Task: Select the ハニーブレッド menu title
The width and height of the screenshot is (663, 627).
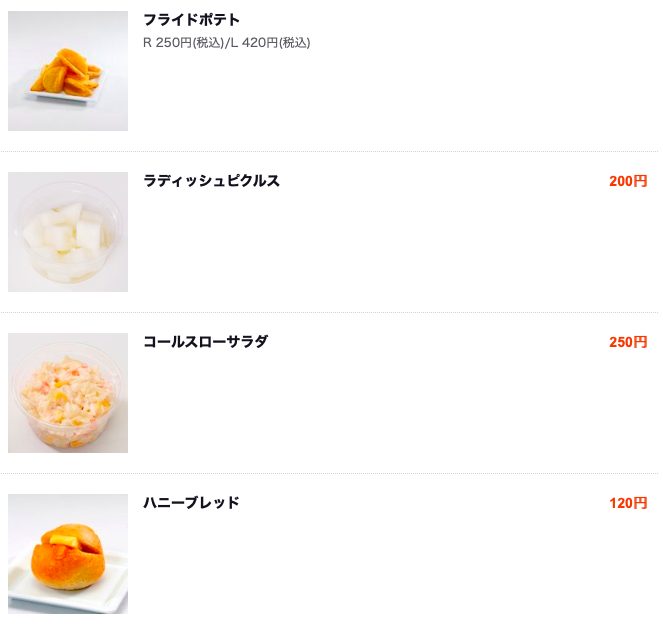Action: coord(192,503)
